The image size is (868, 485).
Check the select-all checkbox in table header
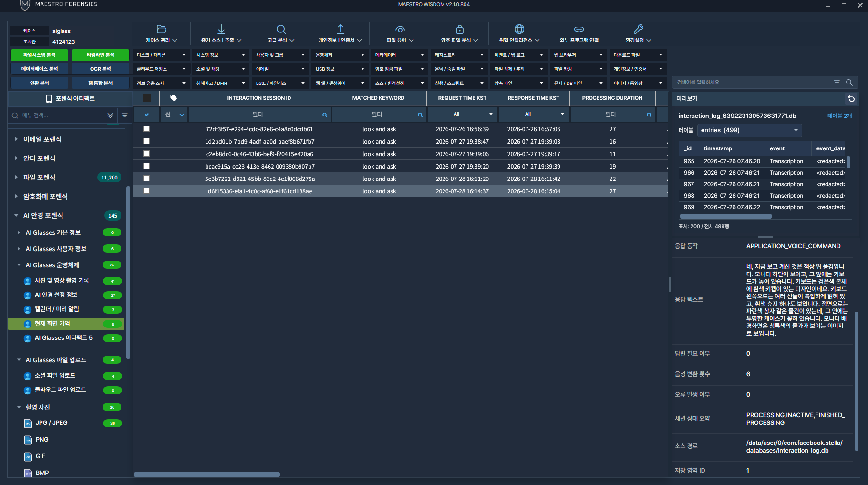click(147, 98)
